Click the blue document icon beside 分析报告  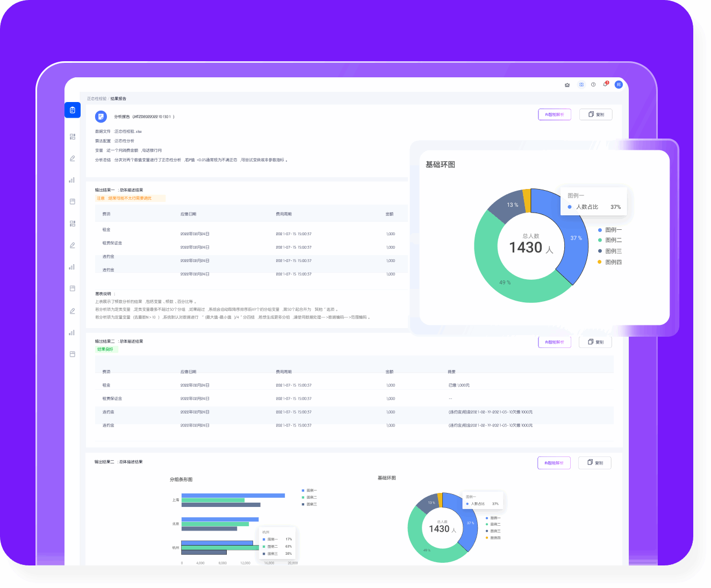tap(100, 117)
